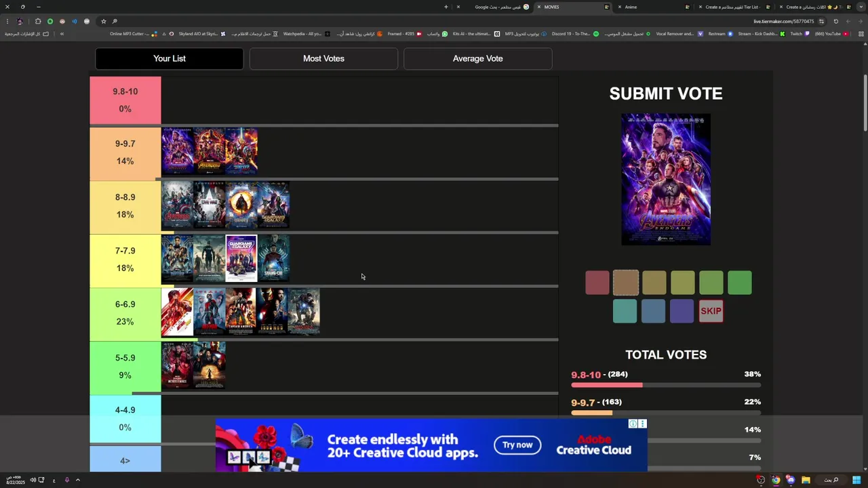Bookmark this page with star icon
This screenshot has width=868, height=488.
104,21
